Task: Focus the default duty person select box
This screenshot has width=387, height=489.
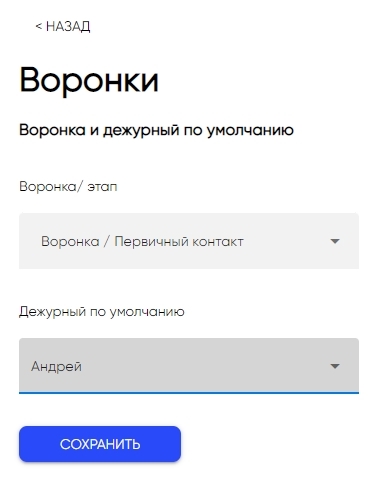Action: click(x=189, y=366)
